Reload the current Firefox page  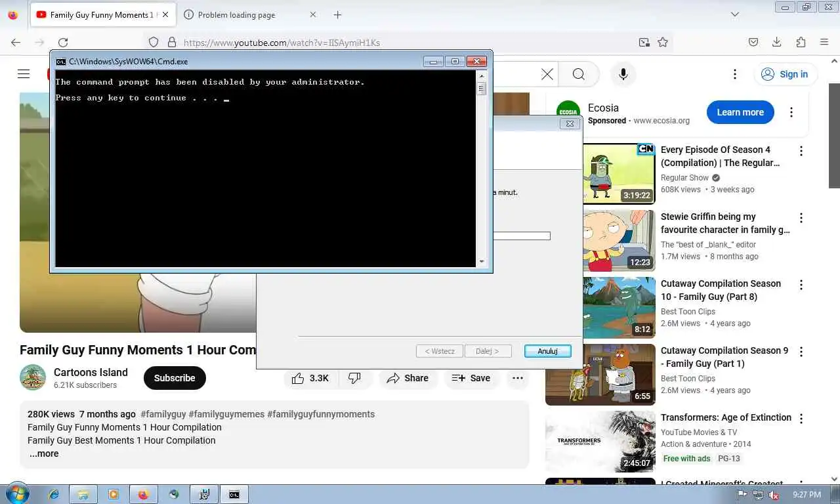point(63,42)
